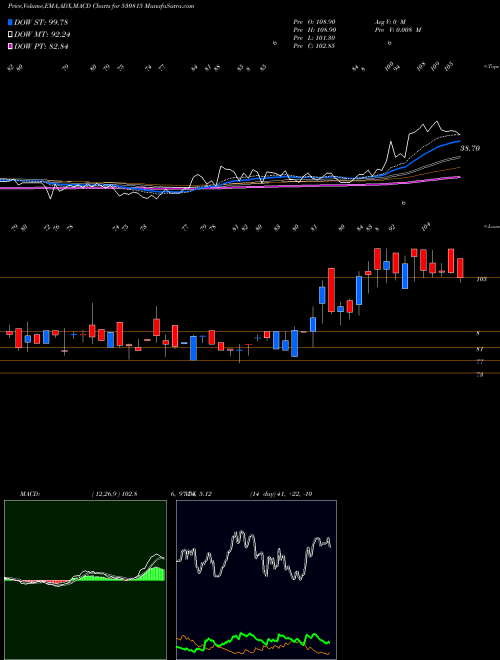Click the blue DOW ST legend swatch
The height and width of the screenshot is (660, 500).
[x=10, y=22]
